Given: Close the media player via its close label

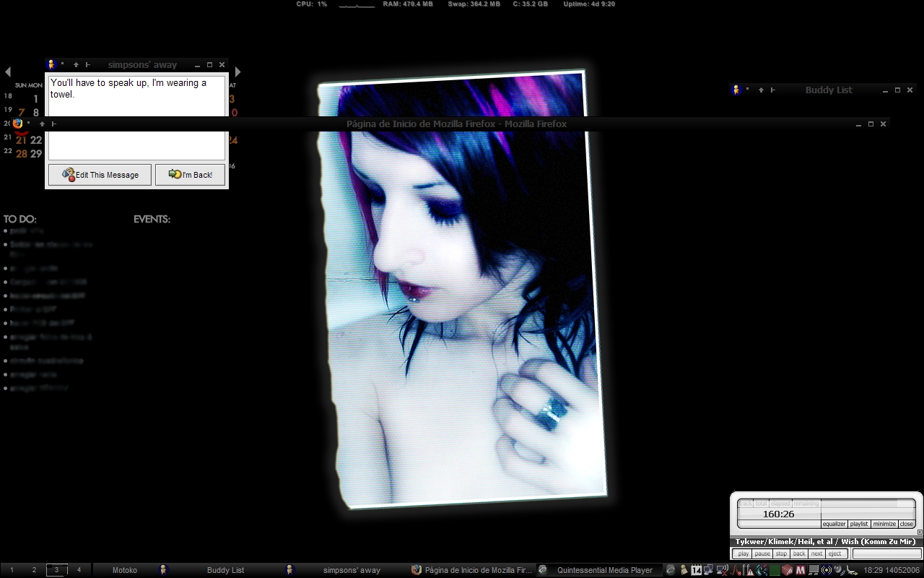Looking at the screenshot, I should click(907, 524).
